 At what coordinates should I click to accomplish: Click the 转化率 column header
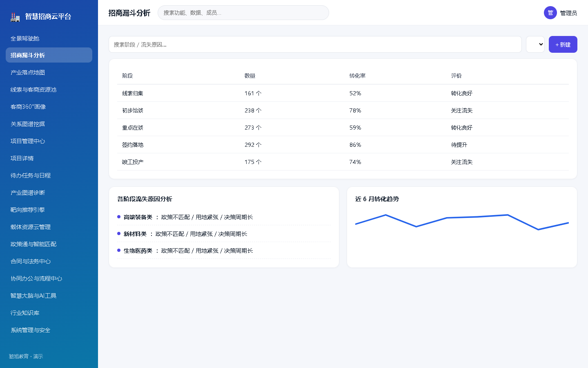[x=357, y=76]
